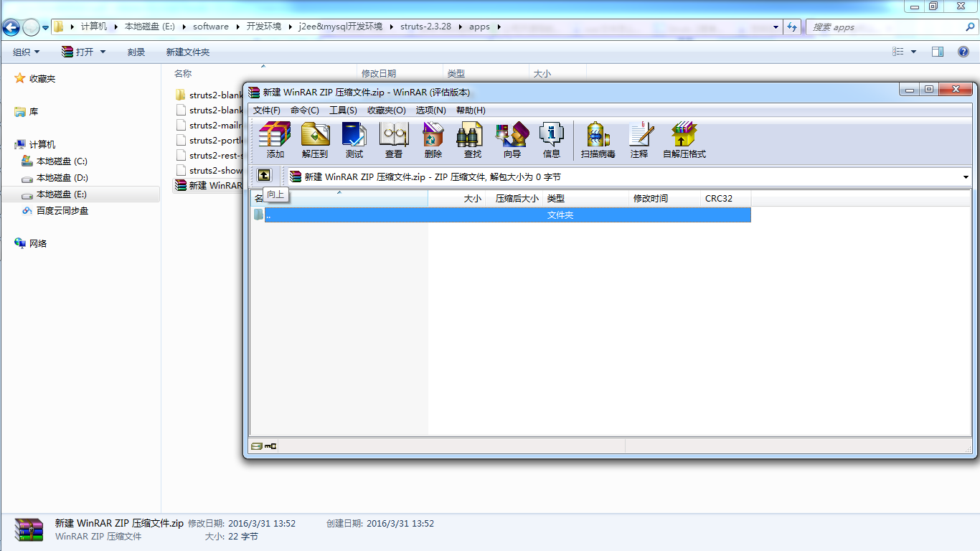
Task: Sort WinRAR list by 压缩后大小 column
Action: click(514, 199)
